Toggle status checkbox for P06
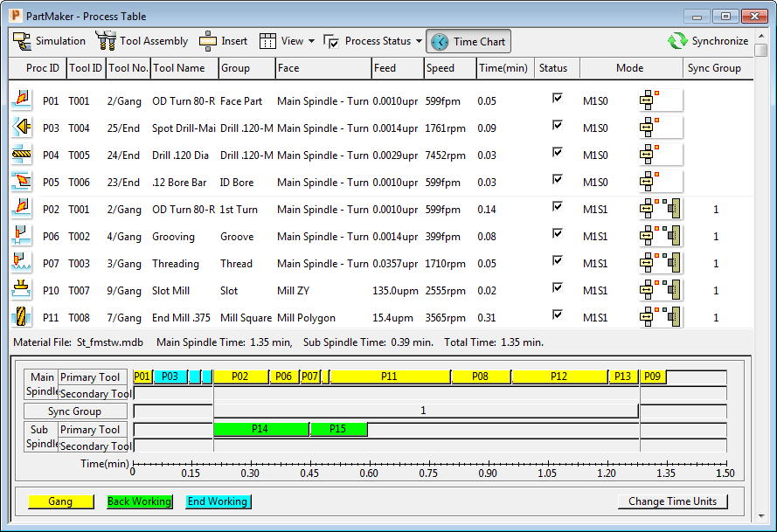Viewport: 777px width, 532px height. point(558,233)
